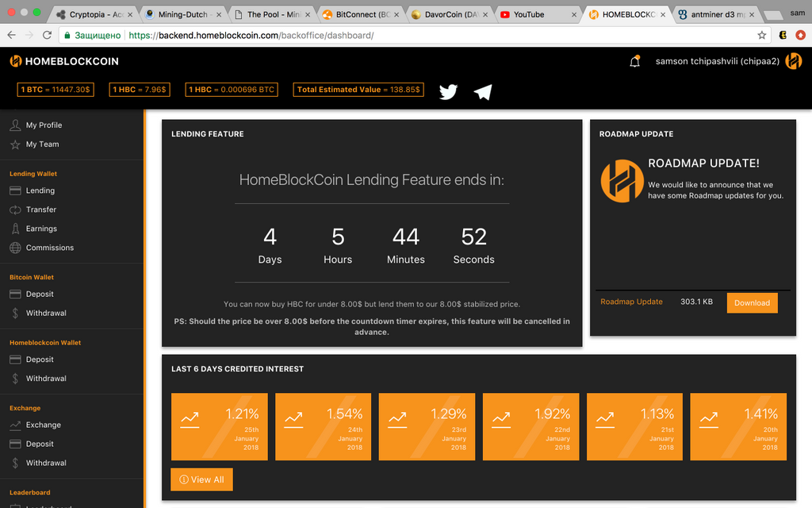The image size is (812, 508).
Task: Reload the page in the browser
Action: [47, 35]
